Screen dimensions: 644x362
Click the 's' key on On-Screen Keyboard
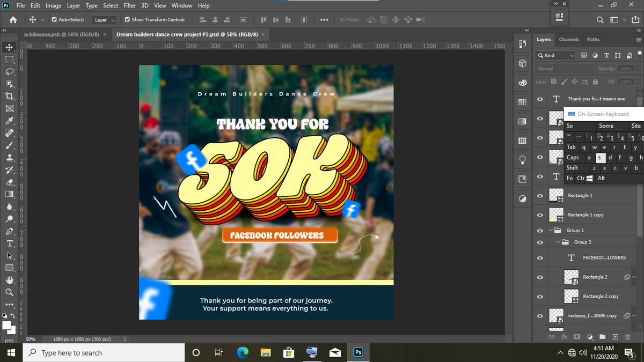click(x=601, y=158)
